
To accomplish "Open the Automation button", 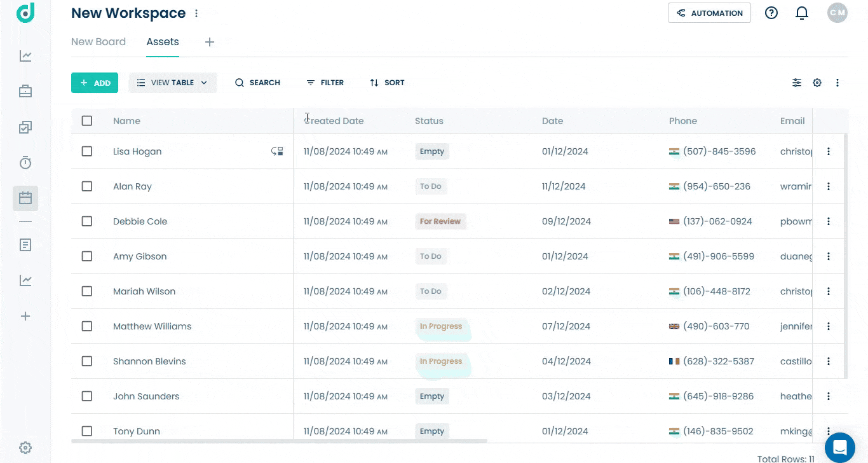I will pos(709,13).
